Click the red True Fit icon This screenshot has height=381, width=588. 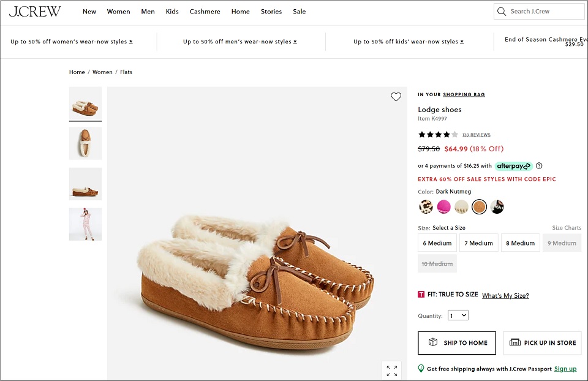421,295
